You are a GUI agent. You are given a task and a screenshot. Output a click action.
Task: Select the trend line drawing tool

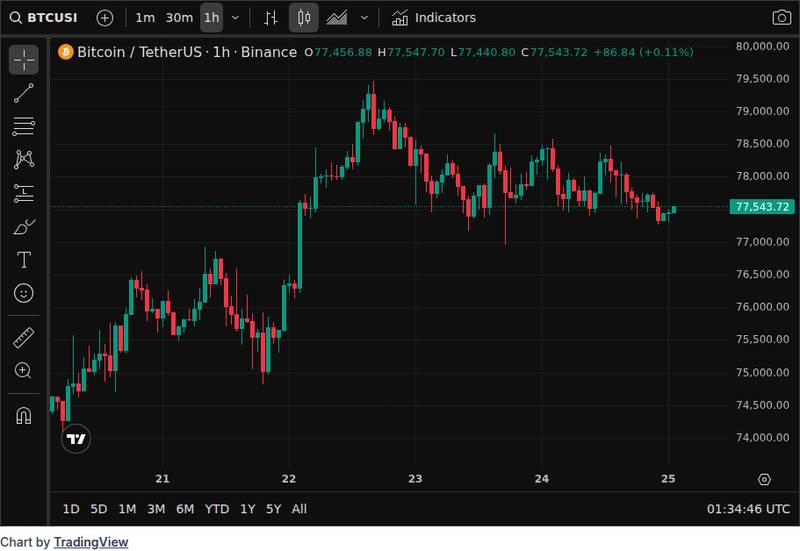click(x=23, y=93)
